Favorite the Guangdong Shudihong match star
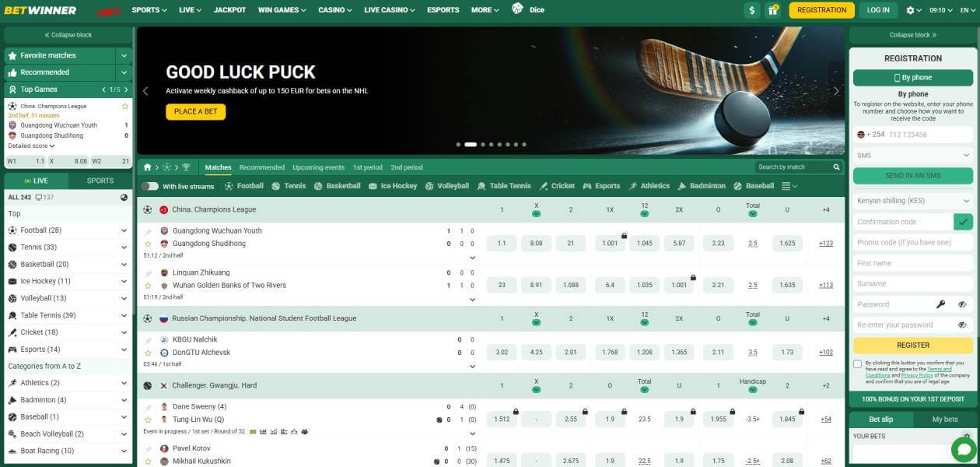 click(148, 244)
